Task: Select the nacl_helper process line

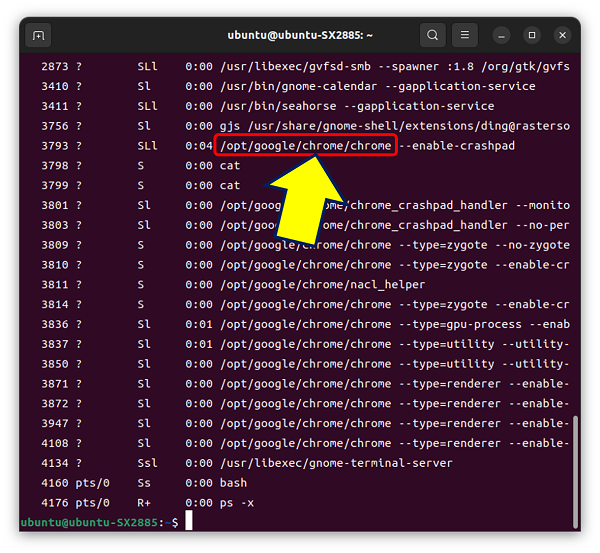Action: 233,285
